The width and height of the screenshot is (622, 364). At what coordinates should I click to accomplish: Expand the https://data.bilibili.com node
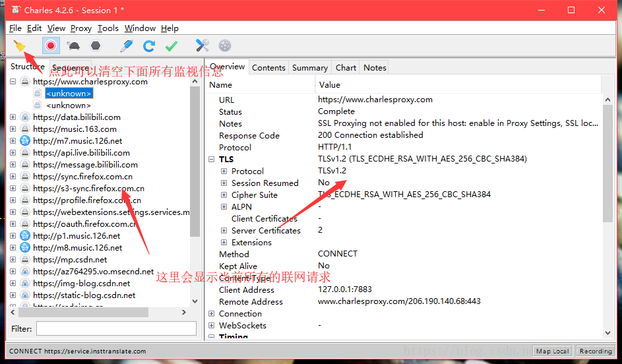(x=13, y=117)
